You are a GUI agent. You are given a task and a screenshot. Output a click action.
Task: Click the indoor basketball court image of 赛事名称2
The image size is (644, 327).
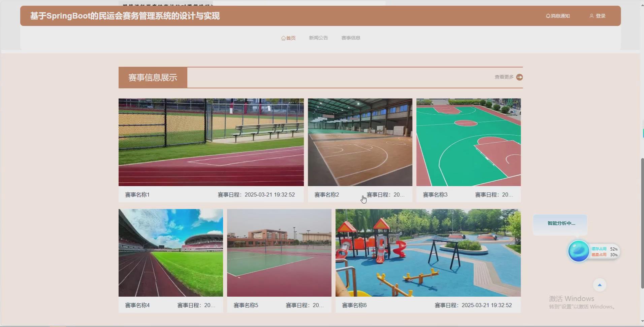click(x=360, y=142)
